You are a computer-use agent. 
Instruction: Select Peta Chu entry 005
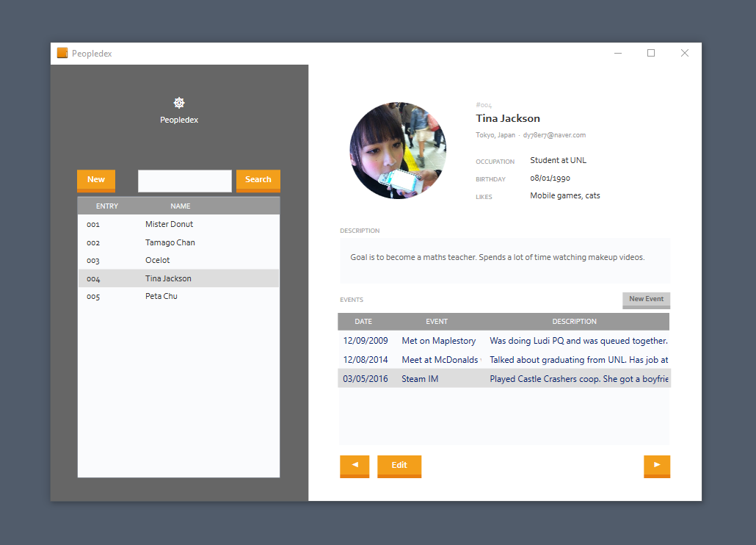(161, 296)
